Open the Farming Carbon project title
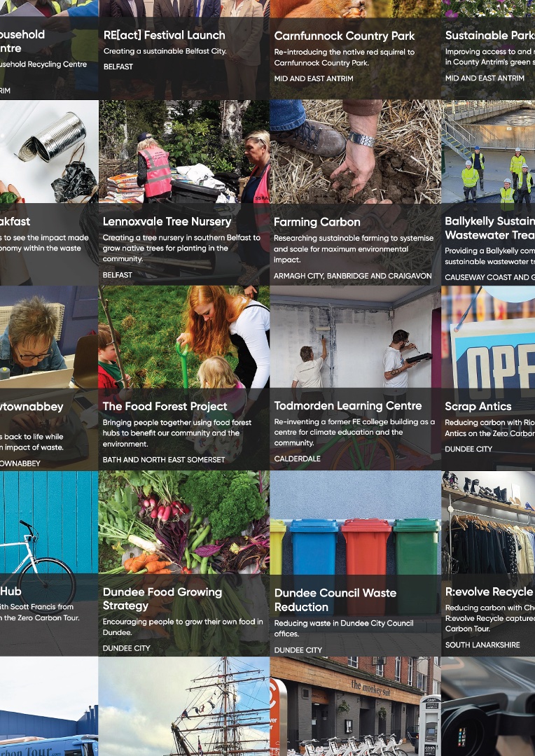Image resolution: width=535 pixels, height=756 pixels. 317,223
